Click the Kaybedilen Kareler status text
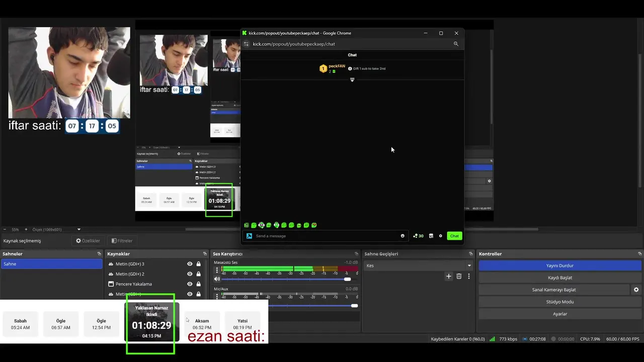This screenshot has height=362, width=644. click(458, 339)
